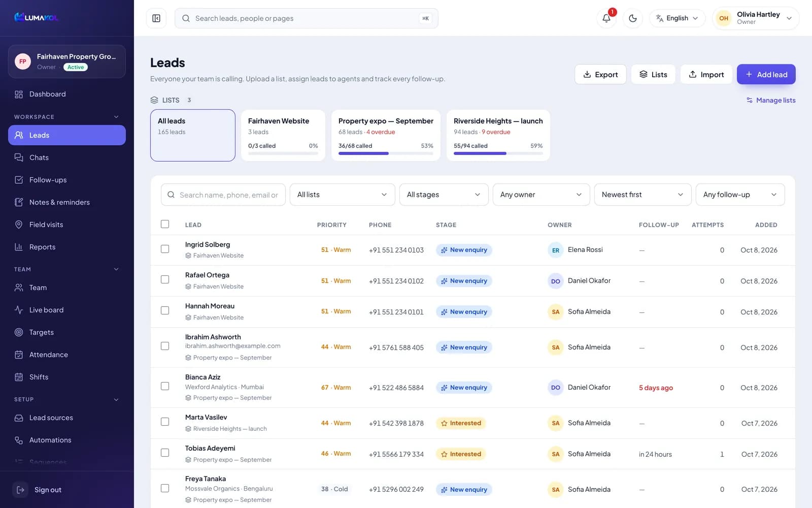Viewport: 812px width, 508px height.
Task: Select the Riverside Heights — launch list card
Action: pos(498,135)
